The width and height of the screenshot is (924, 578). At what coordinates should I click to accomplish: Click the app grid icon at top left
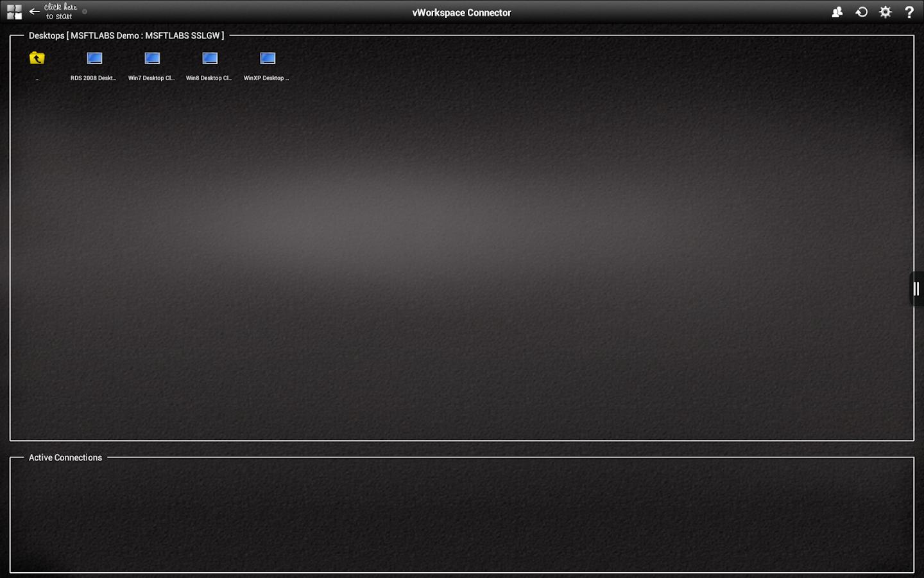pos(13,11)
